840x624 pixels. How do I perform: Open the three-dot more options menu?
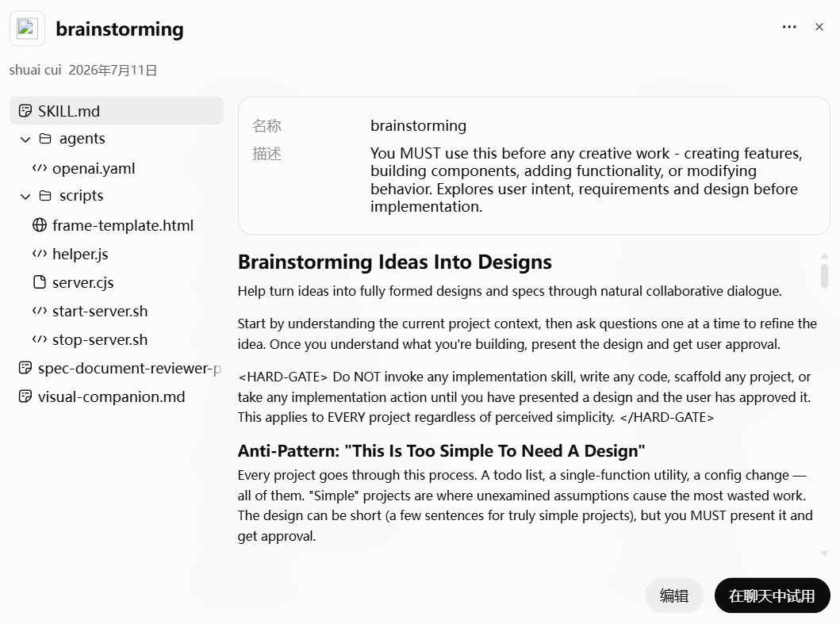789,27
